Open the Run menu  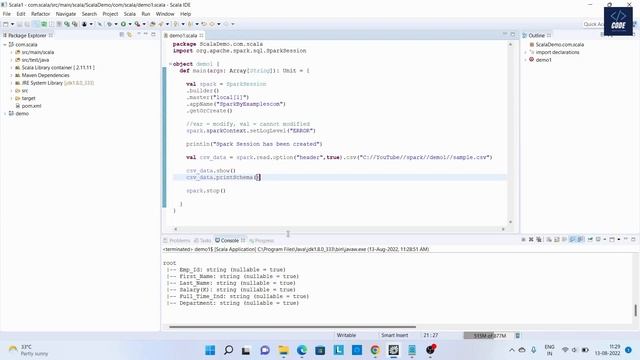coord(146,14)
